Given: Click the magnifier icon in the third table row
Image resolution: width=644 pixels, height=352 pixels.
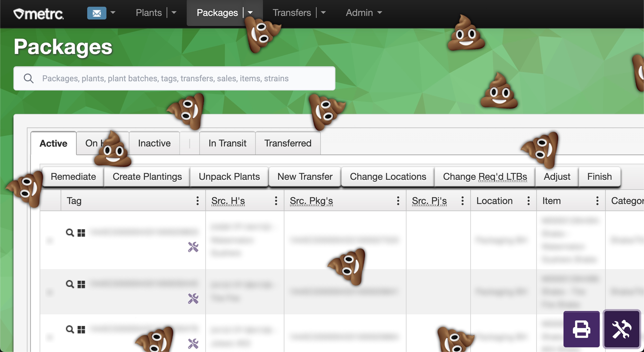Looking at the screenshot, I should click(70, 329).
